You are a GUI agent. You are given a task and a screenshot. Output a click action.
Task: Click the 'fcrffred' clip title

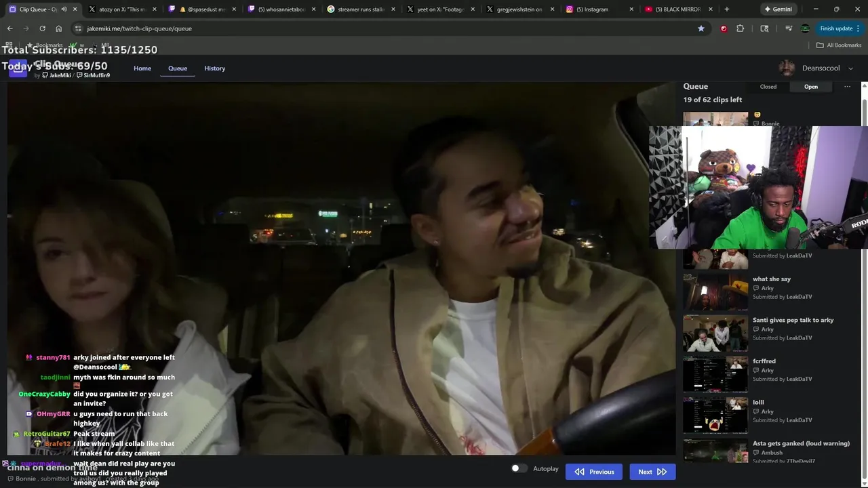pyautogui.click(x=764, y=361)
